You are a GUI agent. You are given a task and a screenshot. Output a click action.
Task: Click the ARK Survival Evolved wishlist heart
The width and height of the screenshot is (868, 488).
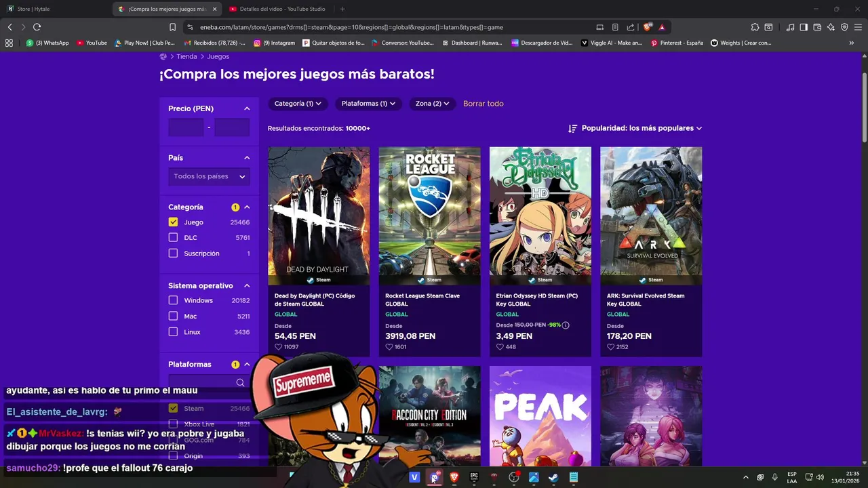610,347
